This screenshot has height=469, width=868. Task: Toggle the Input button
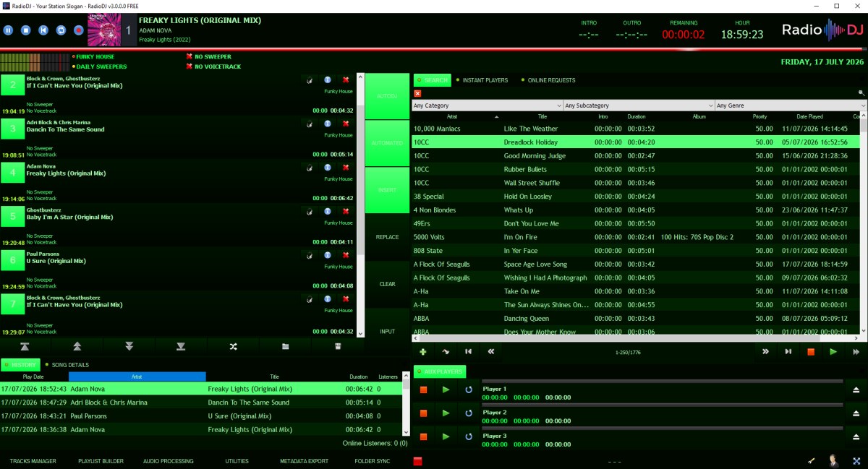pyautogui.click(x=388, y=332)
